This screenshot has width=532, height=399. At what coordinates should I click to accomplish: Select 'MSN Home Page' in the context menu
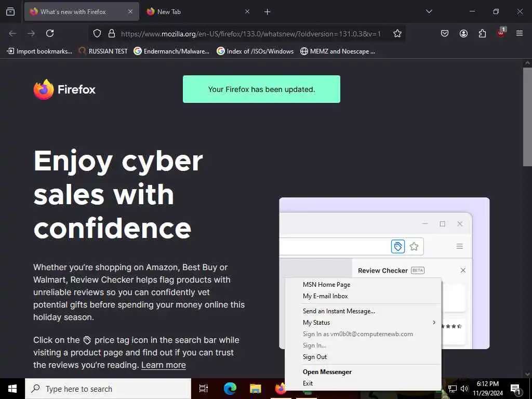tap(363, 285)
